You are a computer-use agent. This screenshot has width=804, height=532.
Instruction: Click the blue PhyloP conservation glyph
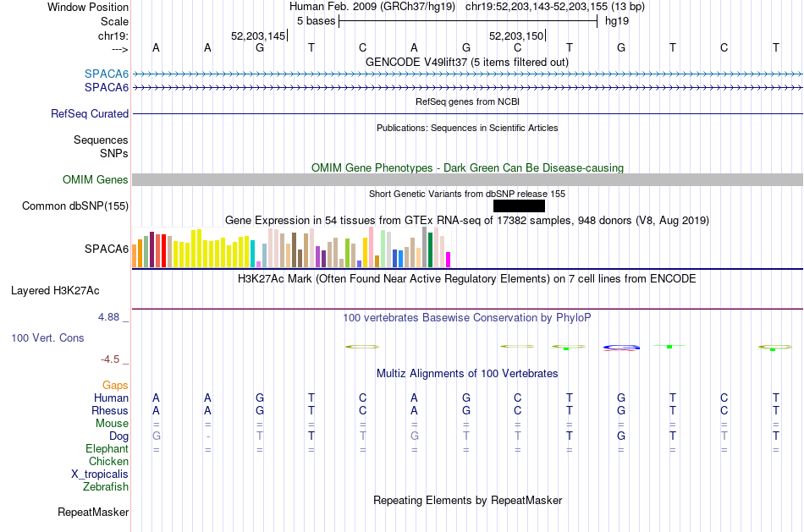[x=621, y=348]
